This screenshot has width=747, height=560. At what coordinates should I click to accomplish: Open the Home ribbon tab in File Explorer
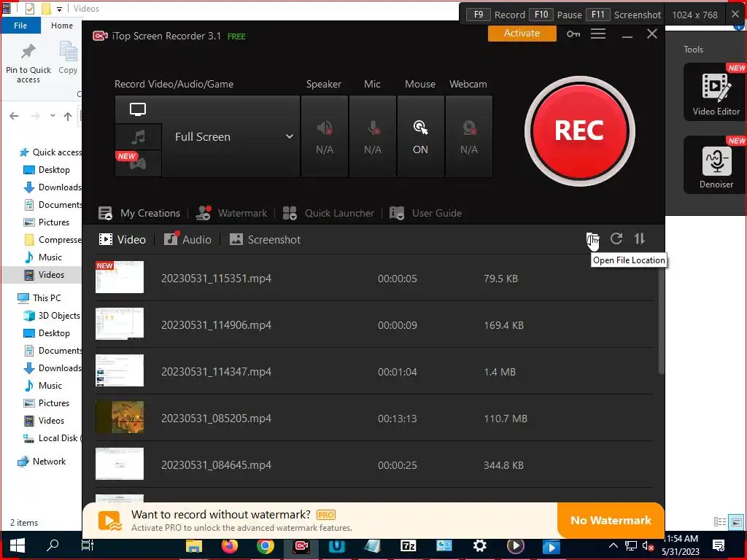62,26
